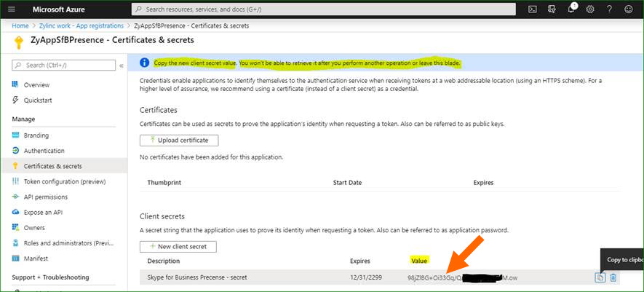The height and width of the screenshot is (292, 644).
Task: Focus the top search resources field
Action: click(323, 9)
